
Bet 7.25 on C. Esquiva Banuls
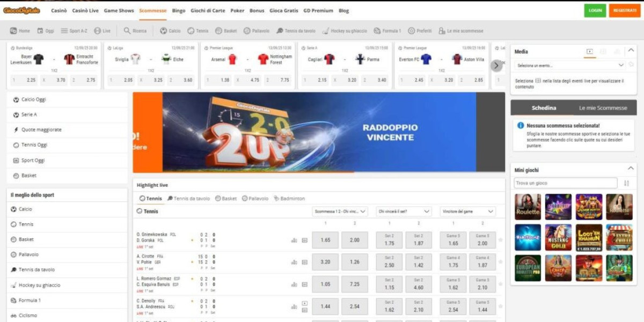(355, 284)
